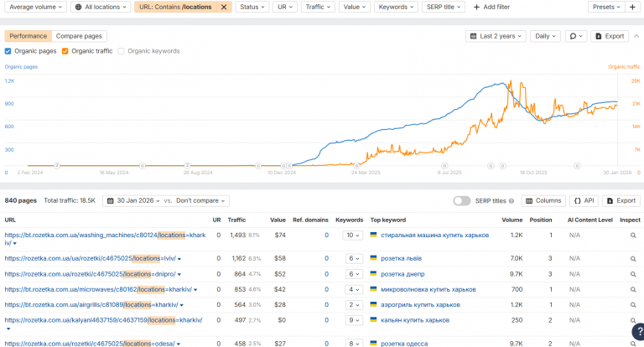Click keyword розетка львів
This screenshot has height=347, width=644.
coord(402,259)
